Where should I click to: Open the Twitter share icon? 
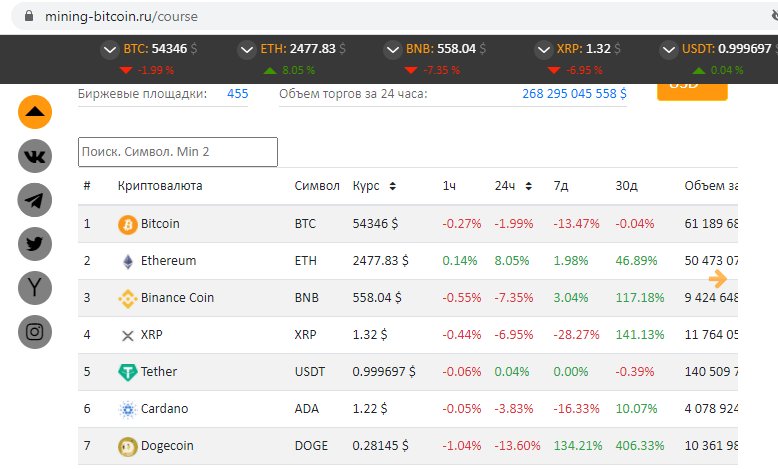[x=35, y=244]
